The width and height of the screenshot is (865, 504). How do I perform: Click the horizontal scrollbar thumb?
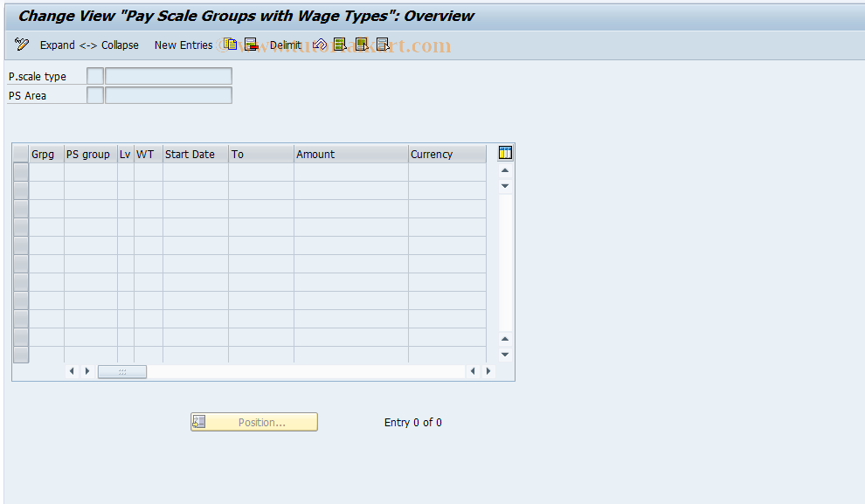(x=122, y=371)
